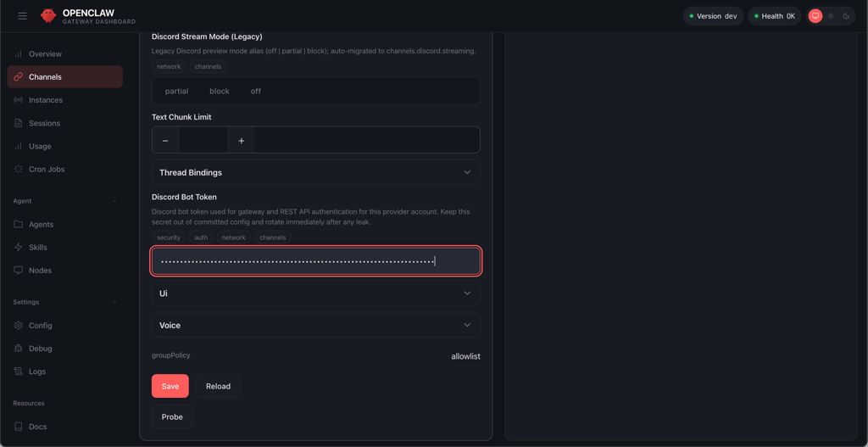Viewport: 868px width, 447px height.
Task: Open the Logs page
Action: (x=64, y=372)
